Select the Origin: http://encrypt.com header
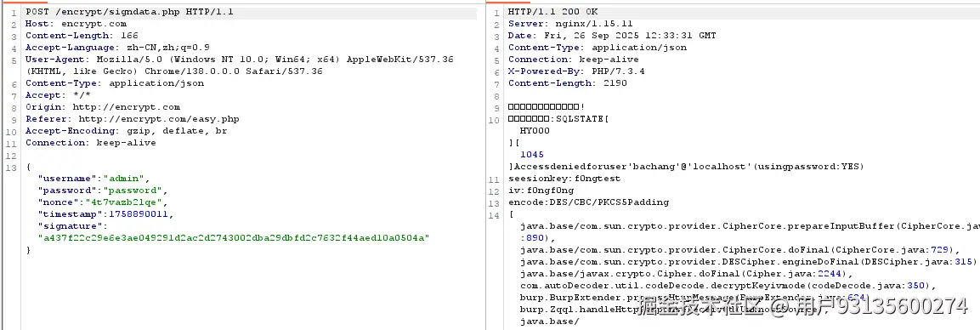Screen dimensions: 980x330 coord(103,107)
